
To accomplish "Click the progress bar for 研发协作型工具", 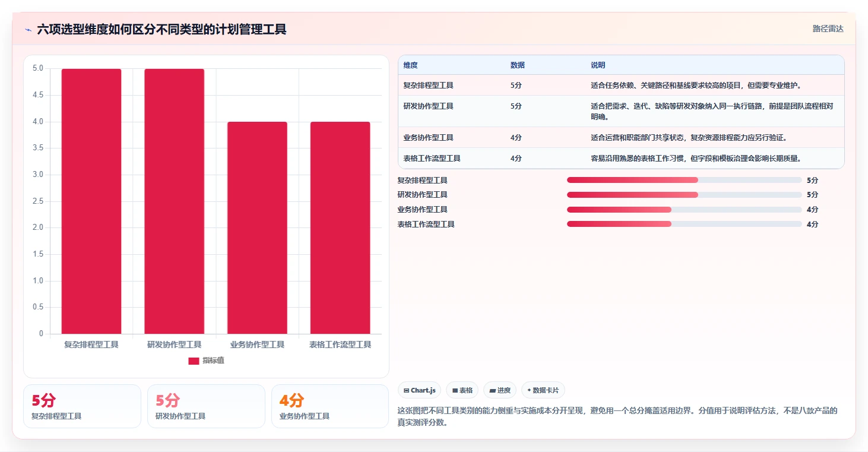I will click(684, 195).
